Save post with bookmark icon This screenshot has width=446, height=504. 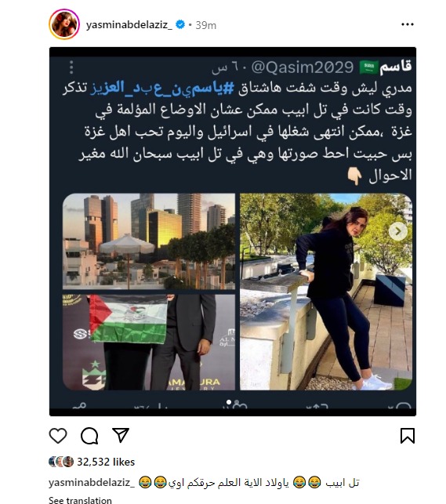pyautogui.click(x=408, y=436)
